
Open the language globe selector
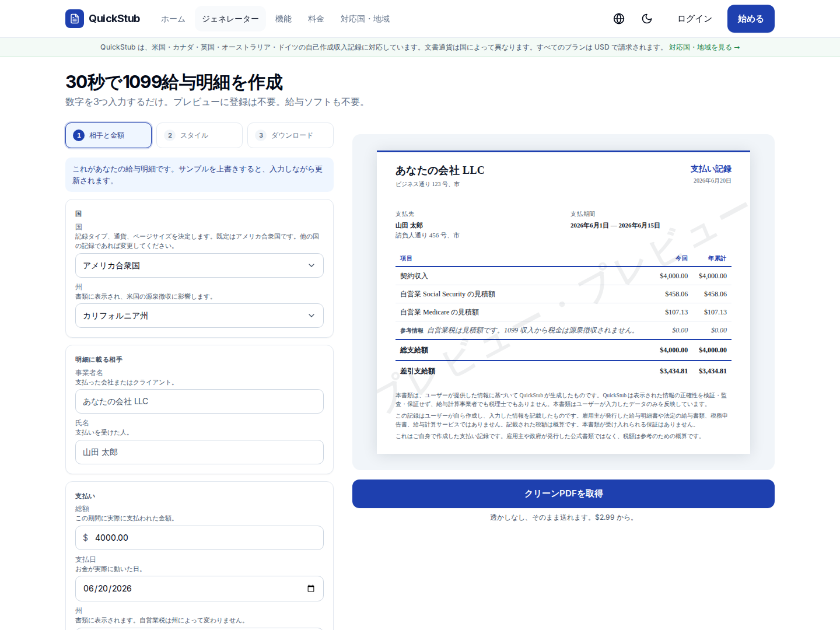click(x=619, y=19)
